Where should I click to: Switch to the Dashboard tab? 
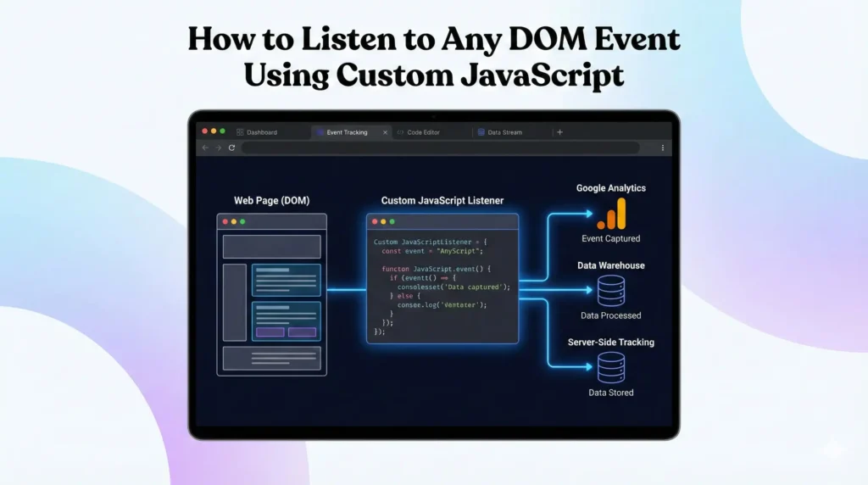[x=261, y=132]
